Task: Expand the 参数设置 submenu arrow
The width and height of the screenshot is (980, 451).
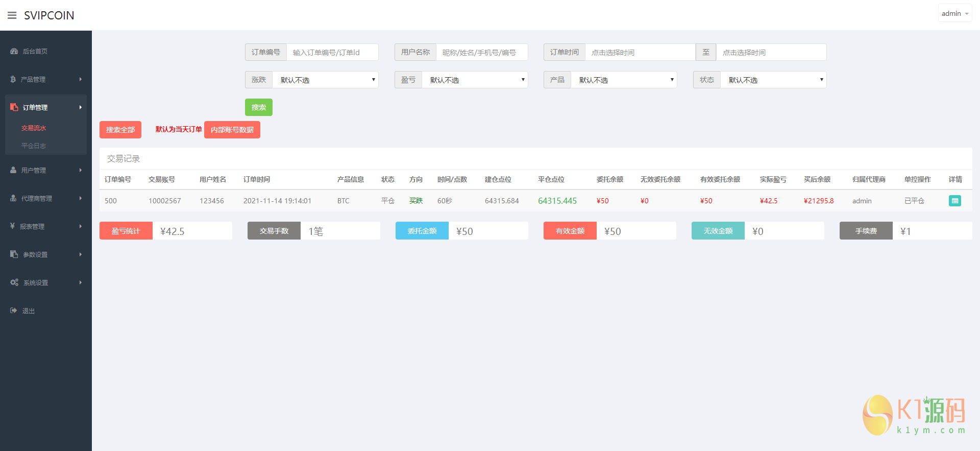Action: click(x=81, y=254)
